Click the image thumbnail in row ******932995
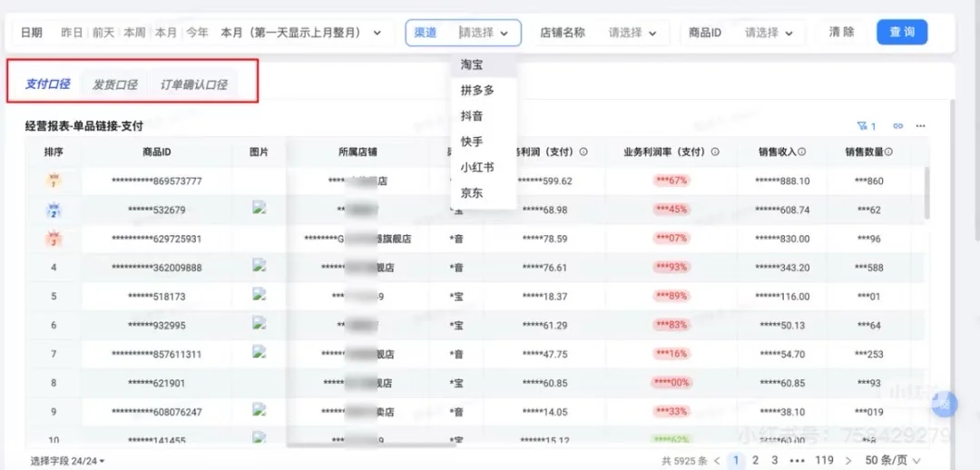The width and height of the screenshot is (980, 470). coord(260,322)
